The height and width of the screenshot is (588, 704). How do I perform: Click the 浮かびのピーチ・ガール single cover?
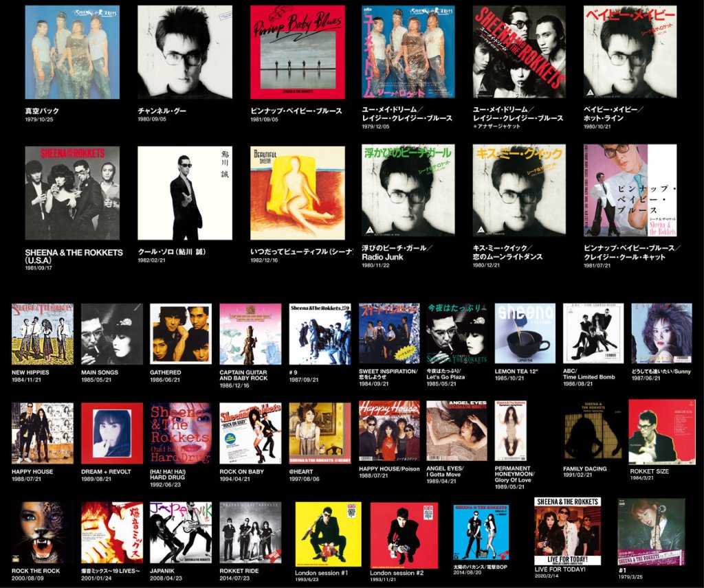pos(408,191)
